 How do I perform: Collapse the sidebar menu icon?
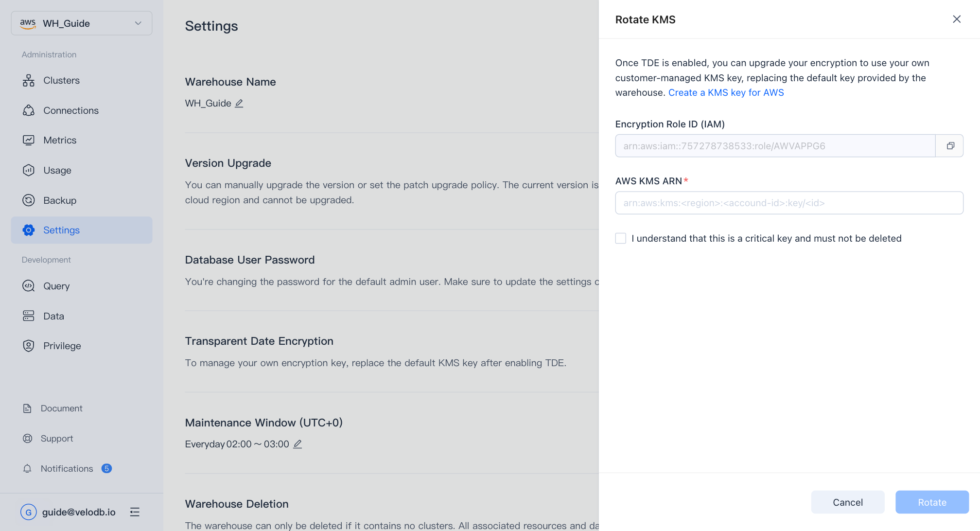(x=135, y=512)
